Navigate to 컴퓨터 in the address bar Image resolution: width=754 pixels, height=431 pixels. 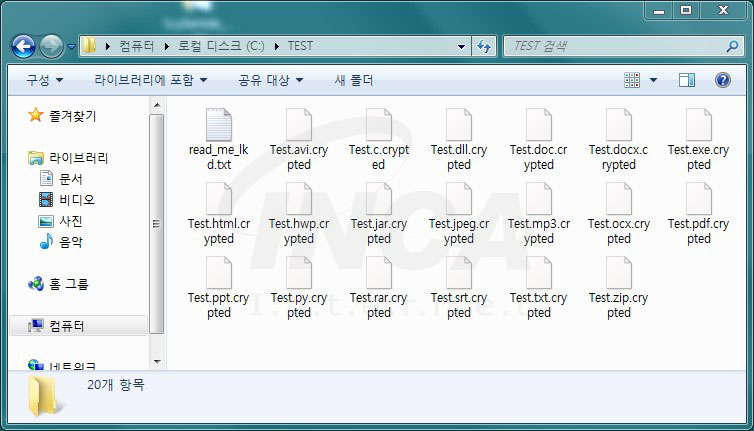point(137,46)
